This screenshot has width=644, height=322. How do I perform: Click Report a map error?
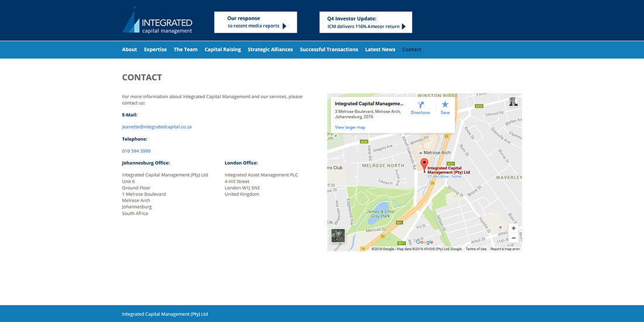tap(505, 249)
